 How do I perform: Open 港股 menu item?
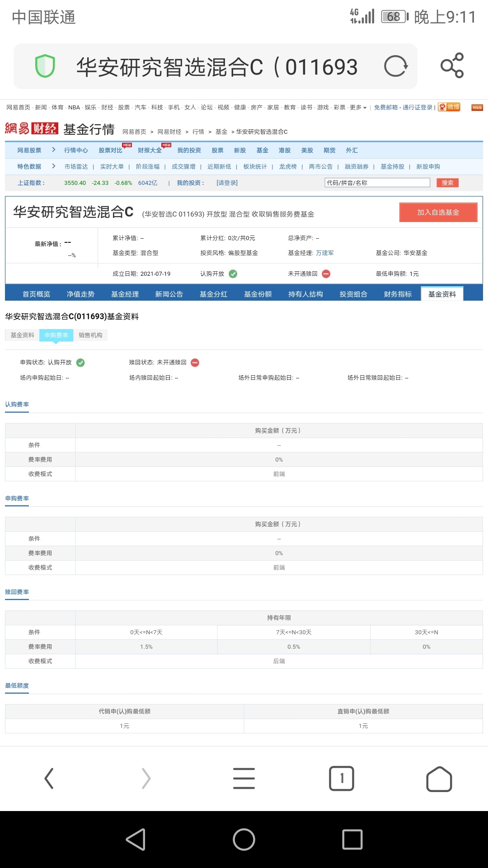(x=285, y=150)
